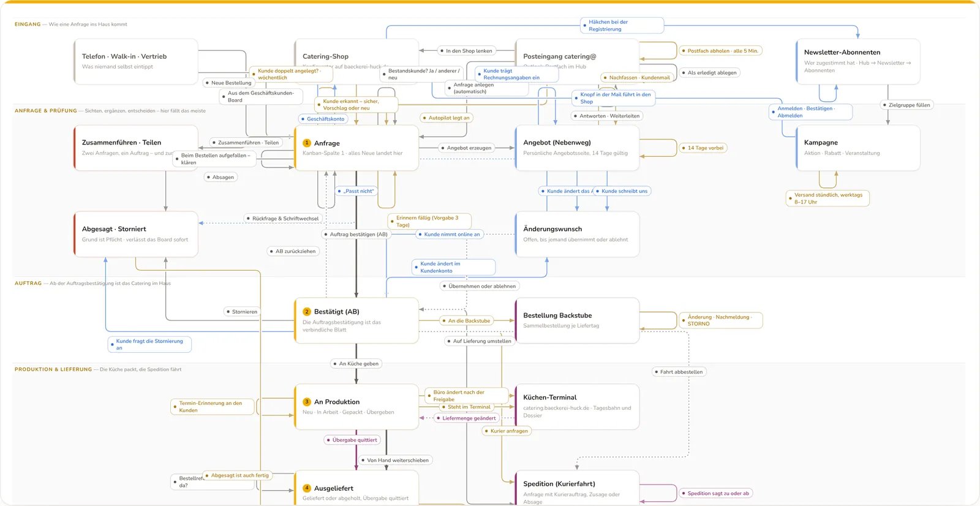Image resolution: width=980 pixels, height=506 pixels.
Task: Click the "An Produktion" node card
Action: pos(356,407)
